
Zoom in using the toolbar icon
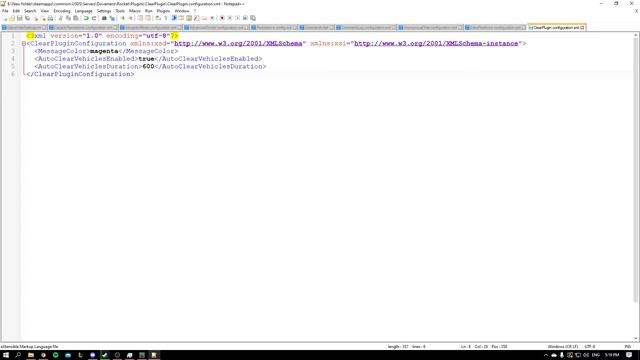coord(123,18)
